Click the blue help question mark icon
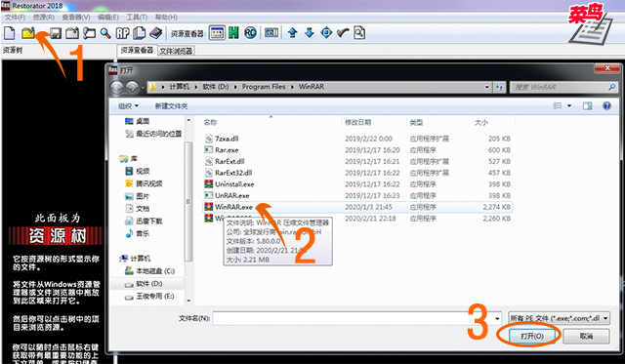625x364 pixels. click(x=606, y=105)
